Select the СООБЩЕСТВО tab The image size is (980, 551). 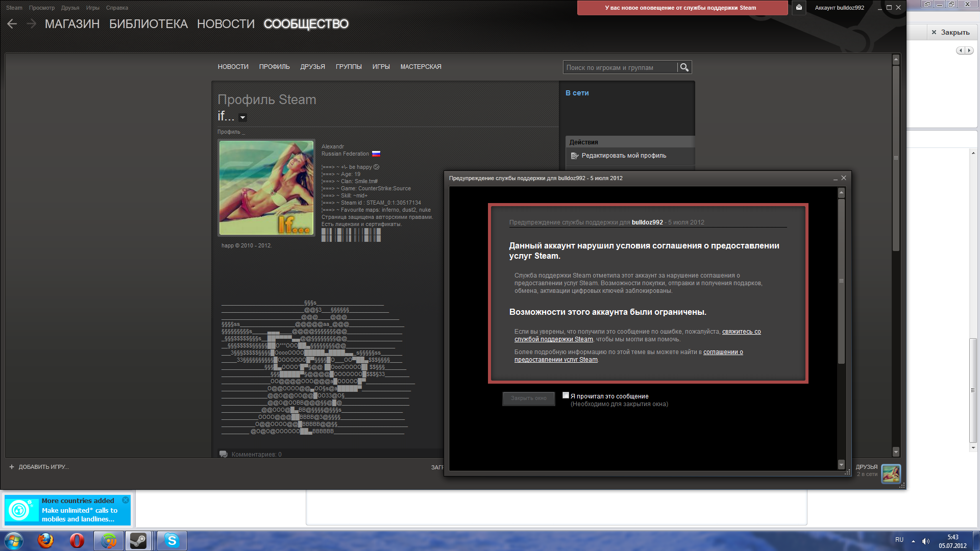[x=306, y=24]
